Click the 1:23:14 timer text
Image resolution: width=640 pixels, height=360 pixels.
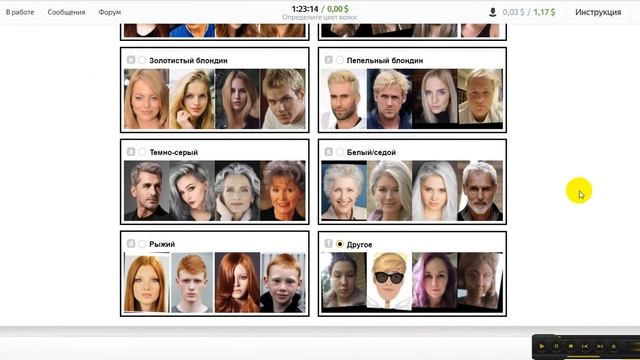[x=305, y=9]
